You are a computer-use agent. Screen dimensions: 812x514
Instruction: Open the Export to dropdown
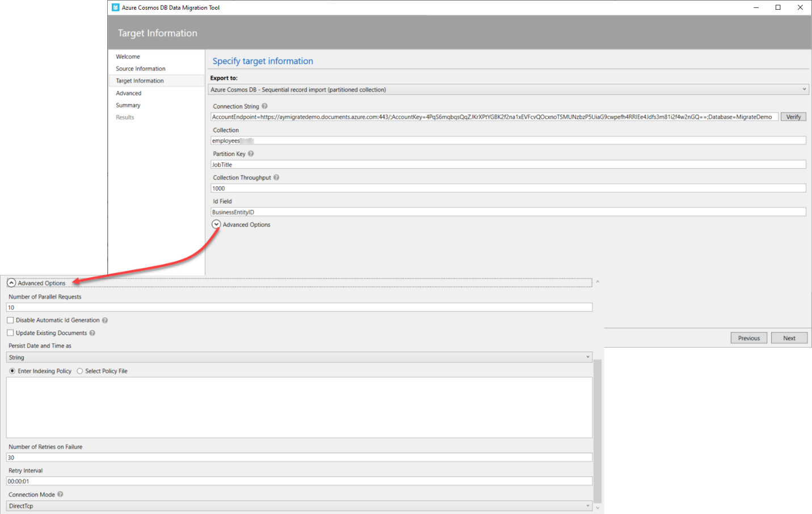(x=508, y=90)
